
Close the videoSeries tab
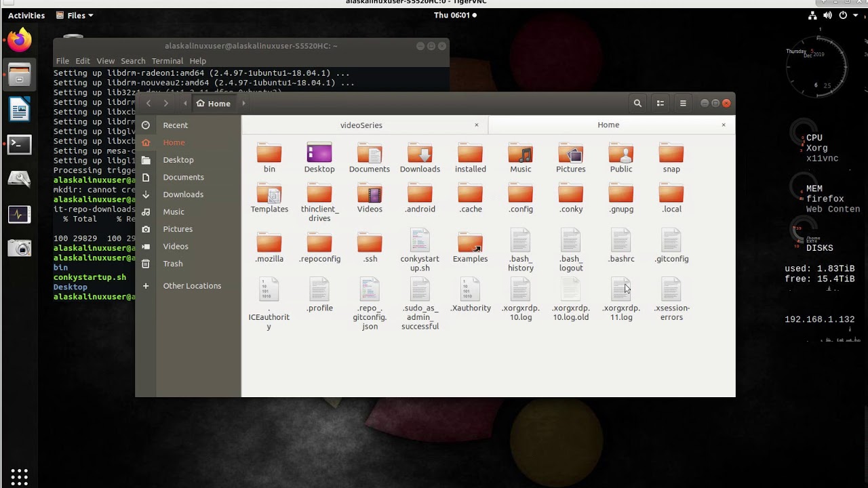click(477, 125)
